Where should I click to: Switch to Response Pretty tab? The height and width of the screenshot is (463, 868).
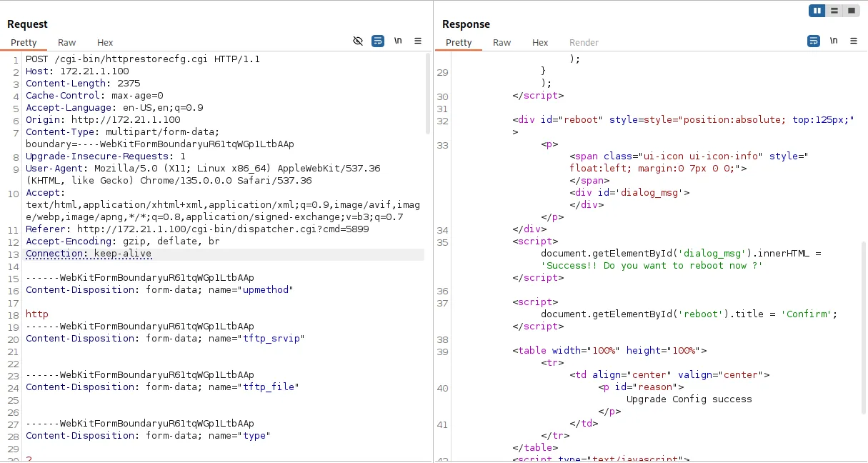tap(459, 43)
